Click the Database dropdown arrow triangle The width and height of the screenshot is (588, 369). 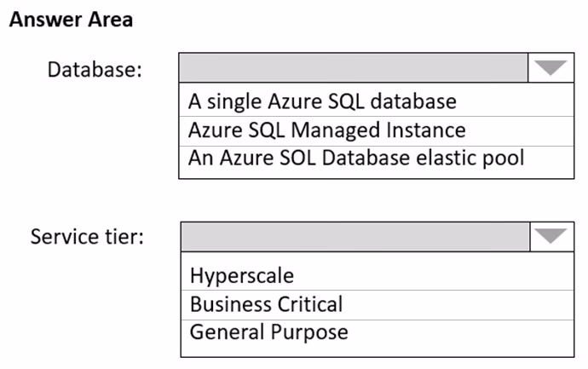click(551, 68)
